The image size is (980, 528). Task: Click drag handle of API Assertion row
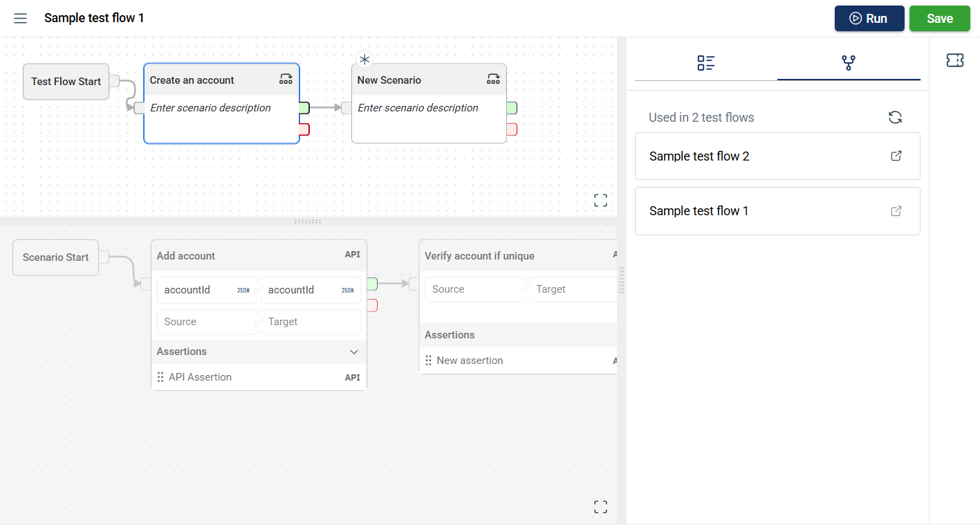[x=160, y=377]
